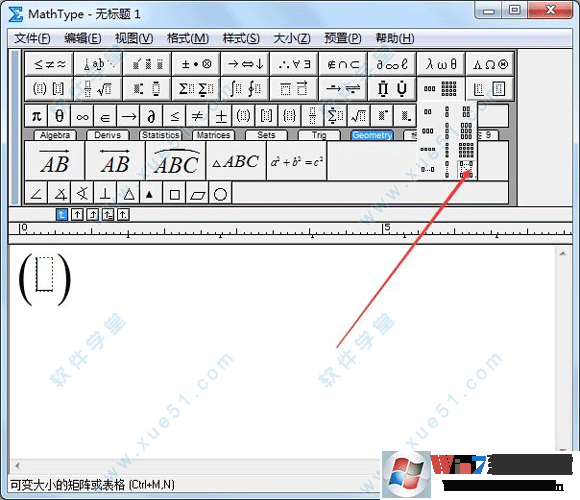Insert the a²+b²=c² formula
Viewport: 580px width, 500px height.
tap(296, 161)
